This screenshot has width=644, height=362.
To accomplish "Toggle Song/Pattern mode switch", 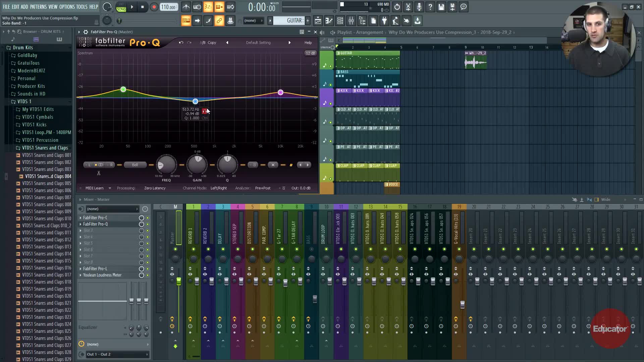I will pos(121,7).
